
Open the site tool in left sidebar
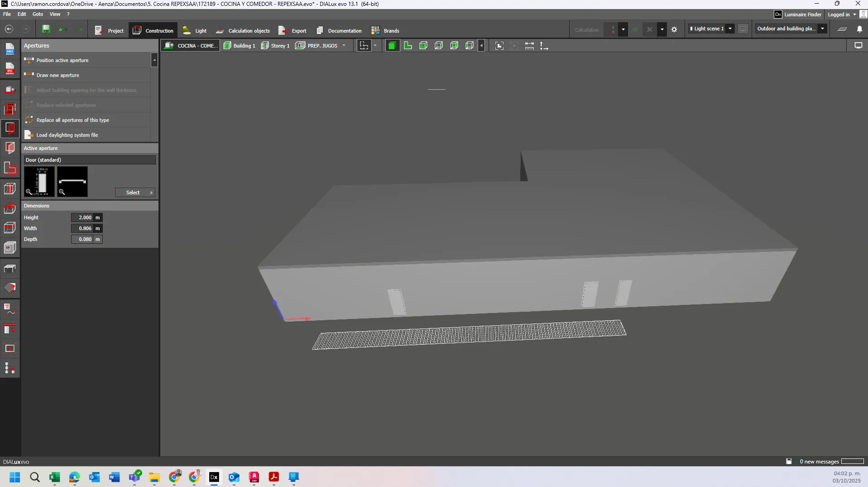10,89
